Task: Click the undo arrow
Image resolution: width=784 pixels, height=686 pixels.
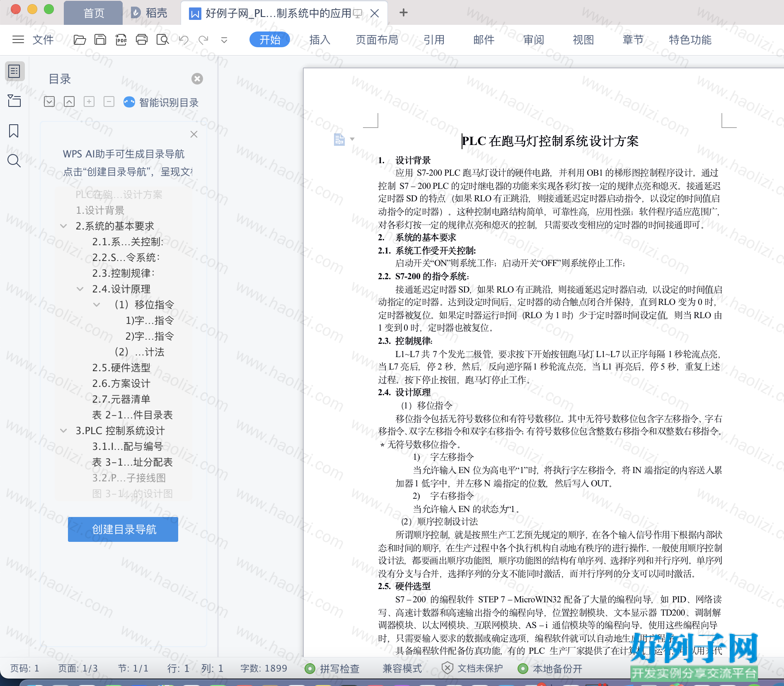Action: (x=183, y=40)
